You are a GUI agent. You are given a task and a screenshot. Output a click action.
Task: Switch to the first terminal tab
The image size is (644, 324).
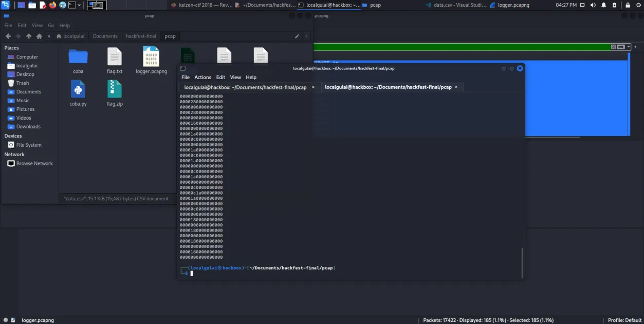245,87
